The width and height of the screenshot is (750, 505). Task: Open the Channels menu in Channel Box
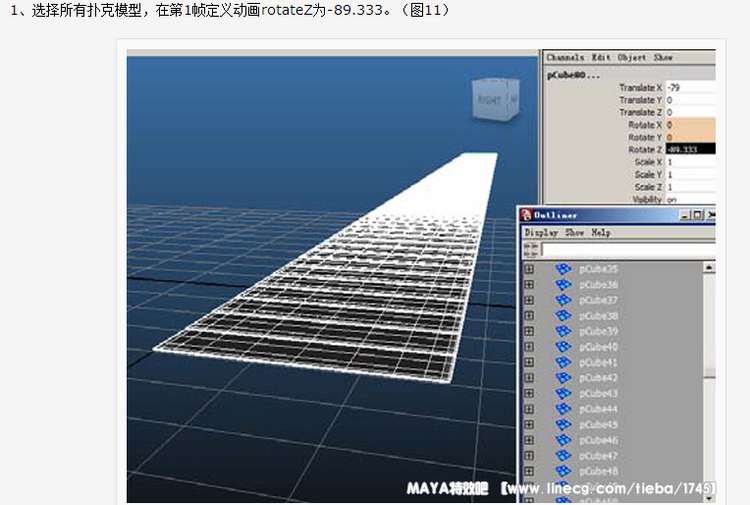tap(565, 58)
